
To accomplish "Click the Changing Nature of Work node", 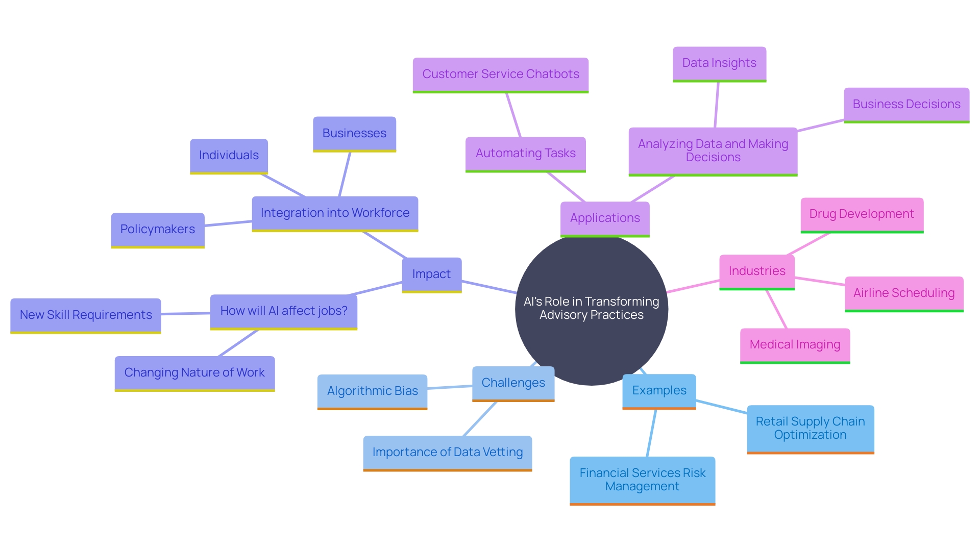I will [x=195, y=363].
